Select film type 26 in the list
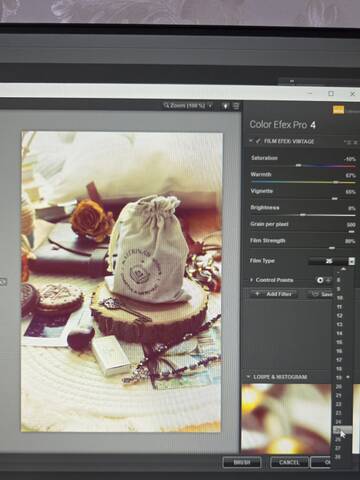Viewport: 360px width, 480px height. pyautogui.click(x=339, y=440)
